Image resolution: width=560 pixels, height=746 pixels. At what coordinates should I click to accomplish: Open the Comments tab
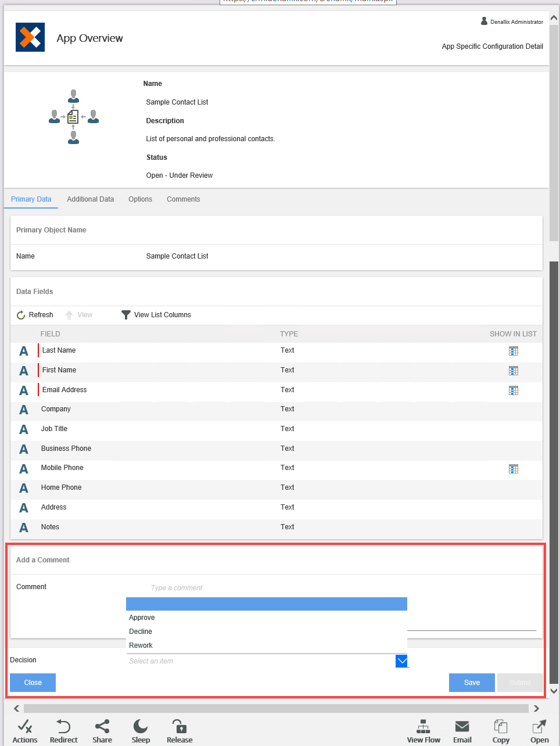183,199
